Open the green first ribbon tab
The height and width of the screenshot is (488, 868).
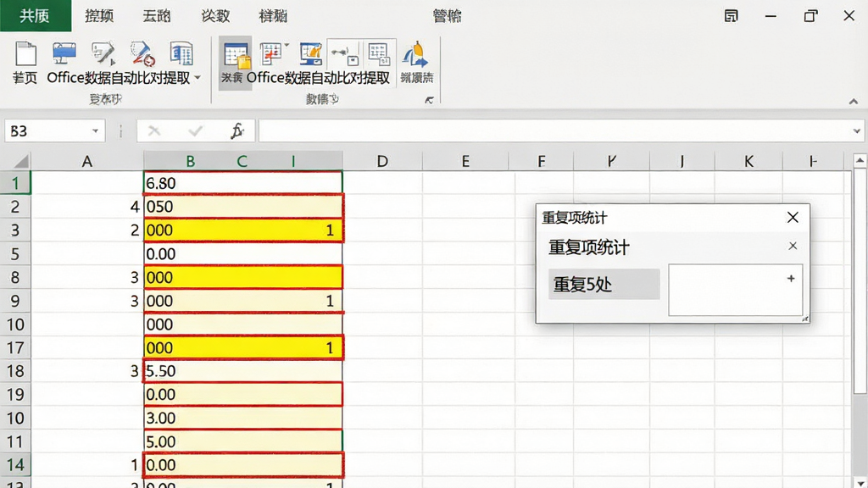pos(36,15)
